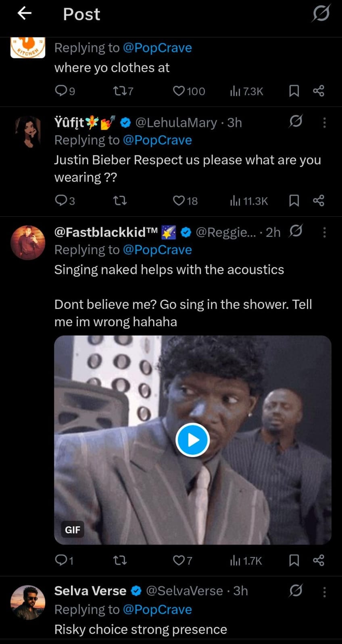Play the GIF in Fastblackkid's reply
The width and height of the screenshot is (342, 644).
[192, 440]
